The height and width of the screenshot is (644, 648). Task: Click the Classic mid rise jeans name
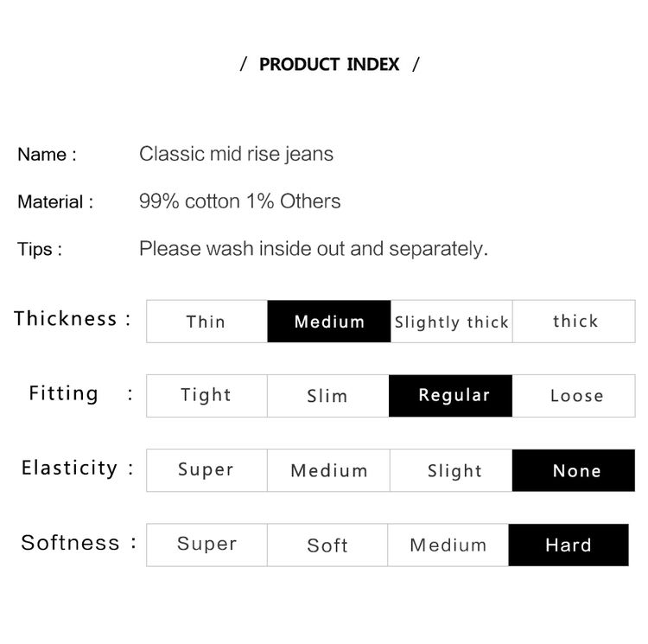pos(237,154)
